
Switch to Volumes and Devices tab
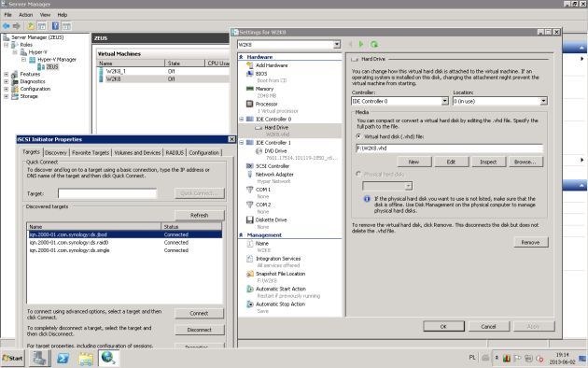click(137, 152)
